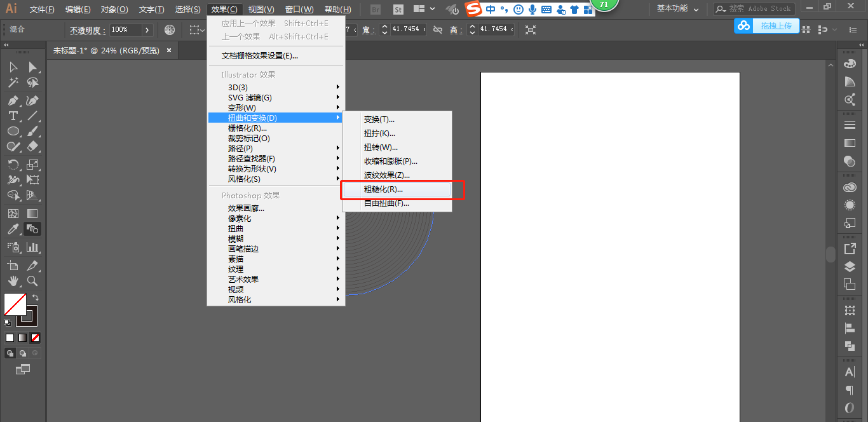Select the Ellipse tool

[13, 131]
